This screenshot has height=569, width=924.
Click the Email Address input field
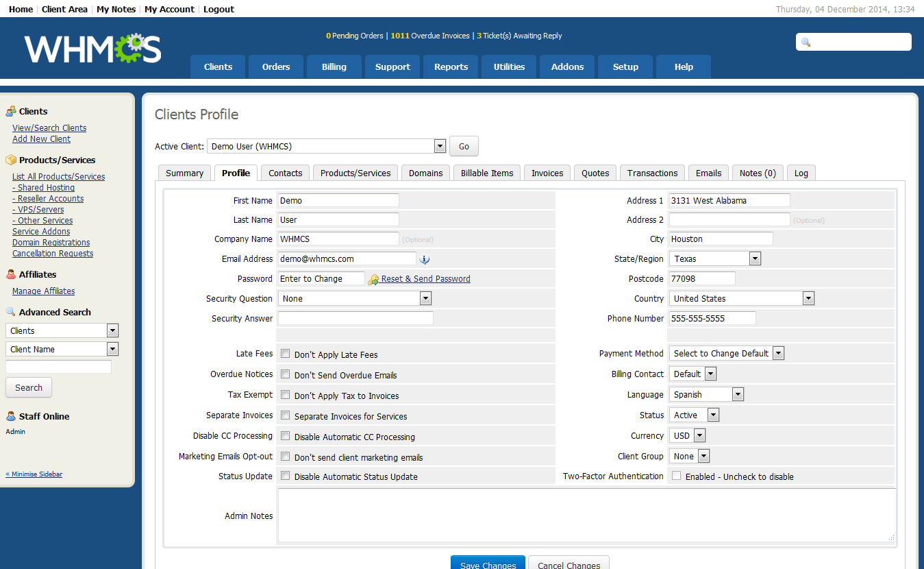347,258
